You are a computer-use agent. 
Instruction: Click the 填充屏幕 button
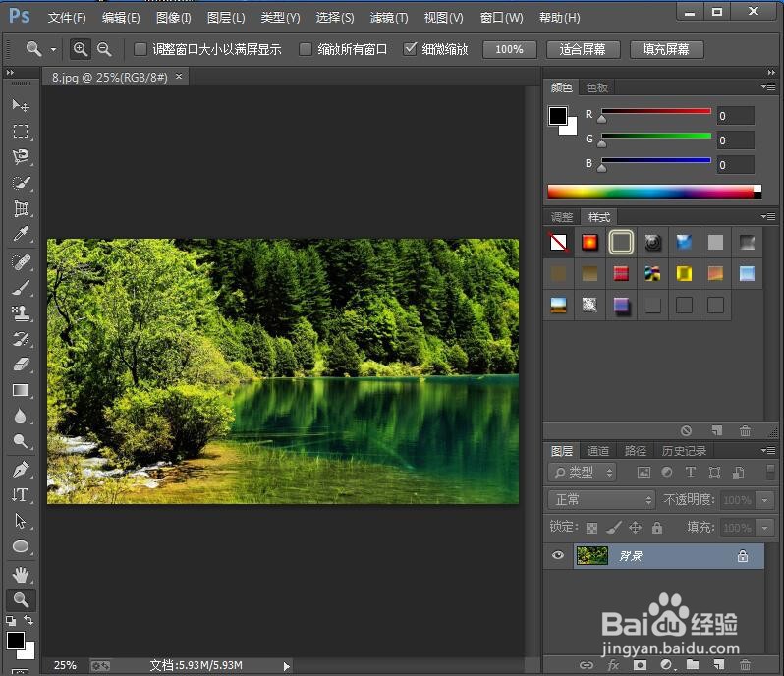click(666, 49)
